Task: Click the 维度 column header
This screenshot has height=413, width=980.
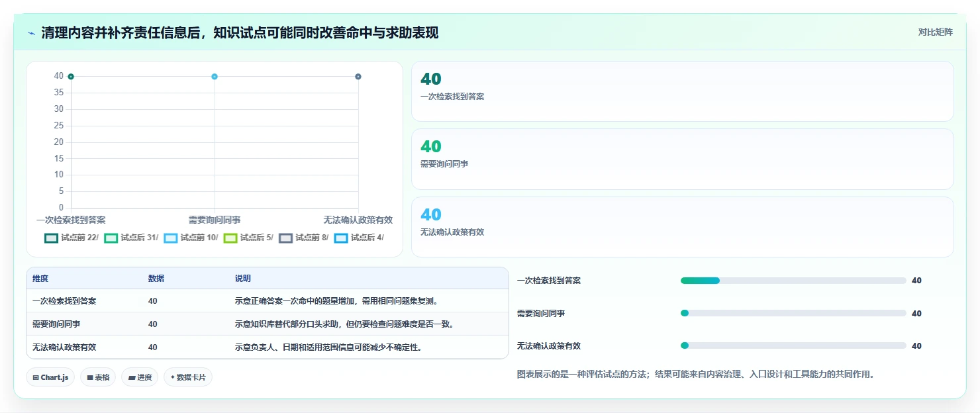Action: pos(40,279)
